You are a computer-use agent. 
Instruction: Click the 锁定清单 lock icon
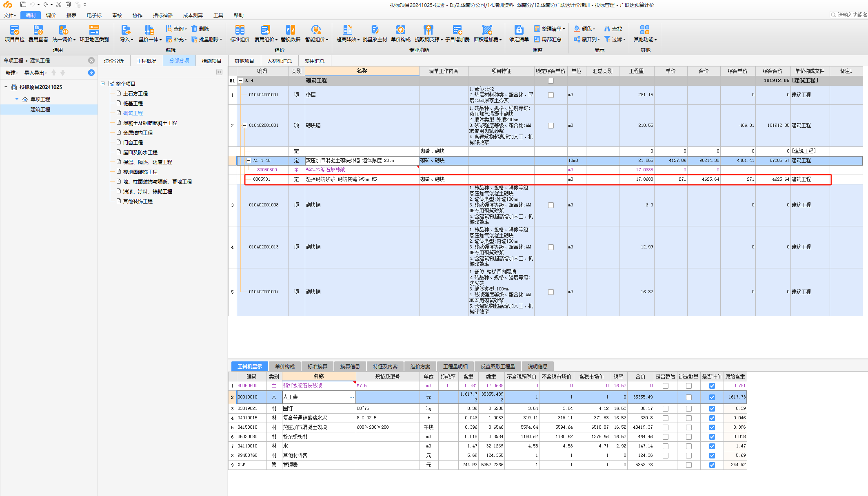[519, 30]
